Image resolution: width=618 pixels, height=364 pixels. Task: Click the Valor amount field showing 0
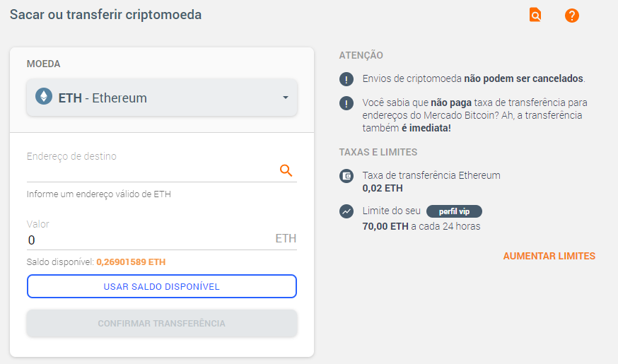[x=150, y=240]
